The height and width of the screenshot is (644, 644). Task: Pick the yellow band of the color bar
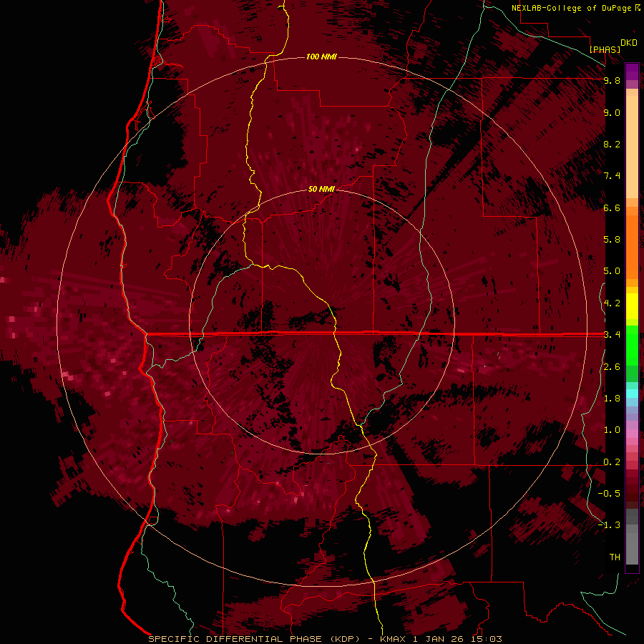pos(632,306)
